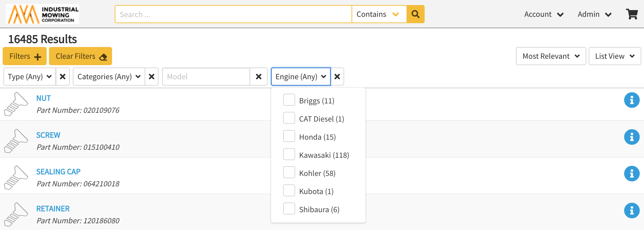Image resolution: width=644 pixels, height=230 pixels.
Task: Clear the Model field with X
Action: tap(259, 77)
